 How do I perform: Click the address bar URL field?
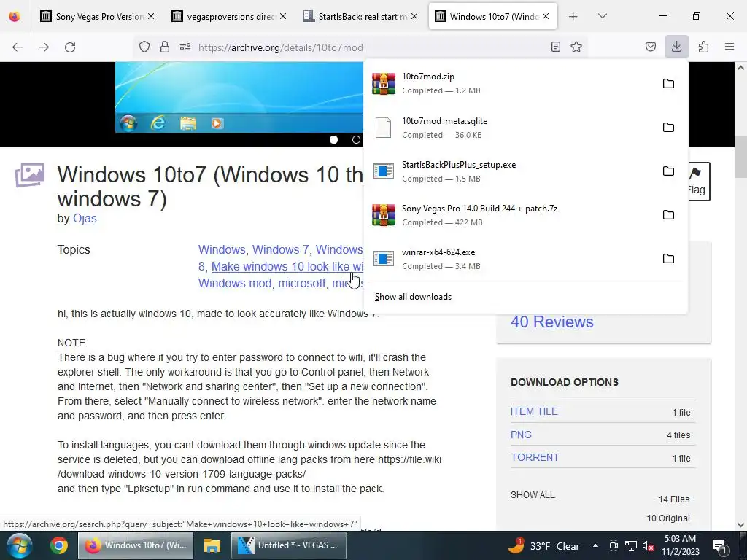coord(362,47)
